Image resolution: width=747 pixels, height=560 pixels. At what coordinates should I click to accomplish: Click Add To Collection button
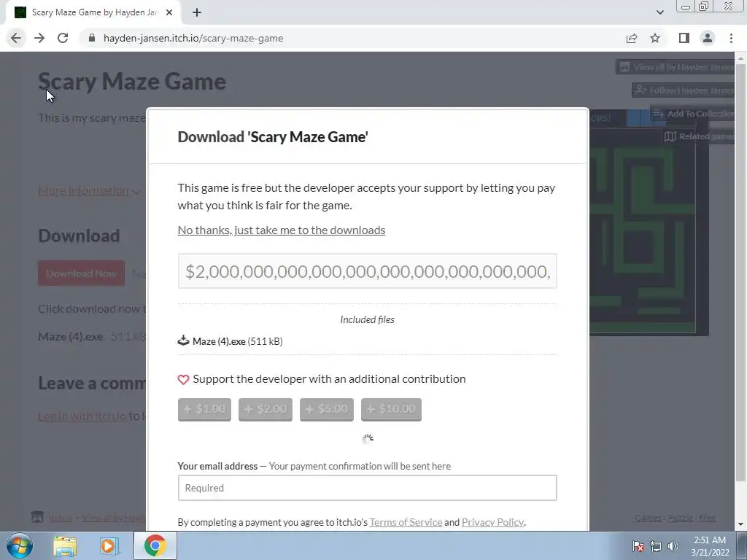694,114
